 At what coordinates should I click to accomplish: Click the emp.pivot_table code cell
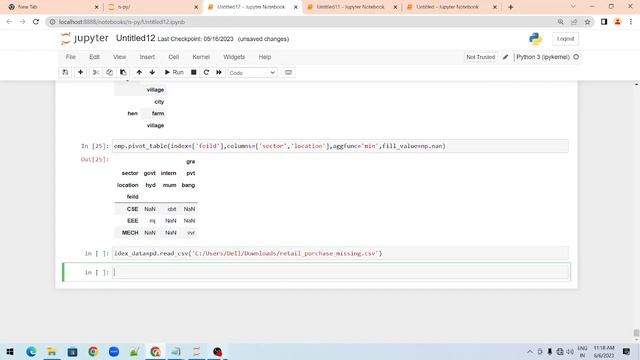(340, 146)
